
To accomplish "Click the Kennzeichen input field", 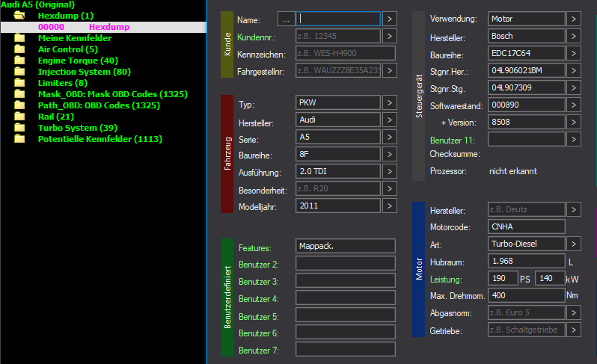I will pos(346,53).
